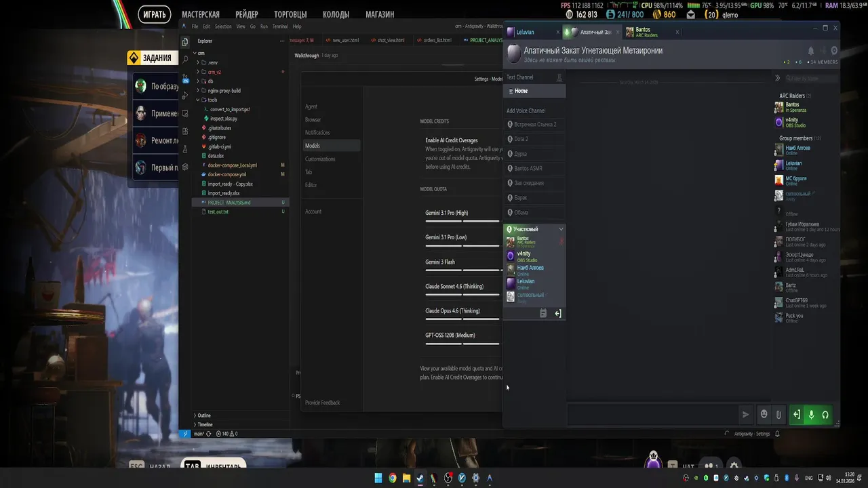Open Explorer panel more actions ellipsis
The width and height of the screenshot is (868, 488).
pos(283,41)
